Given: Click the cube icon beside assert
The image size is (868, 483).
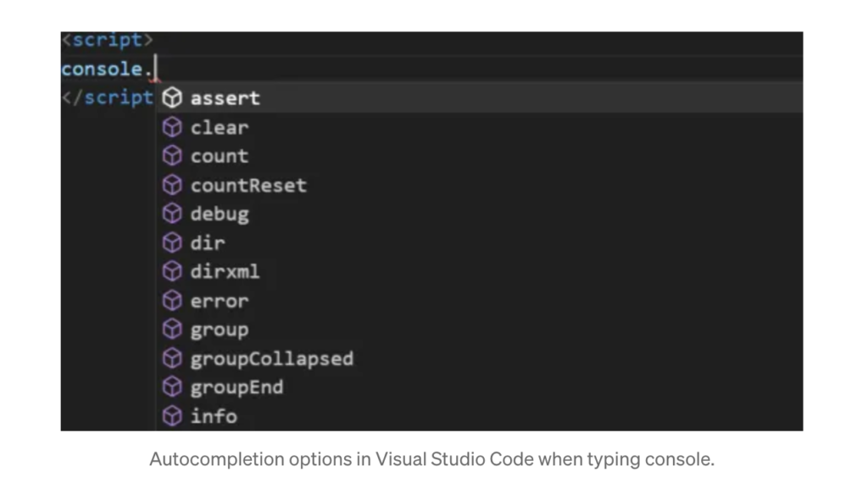Looking at the screenshot, I should [172, 98].
